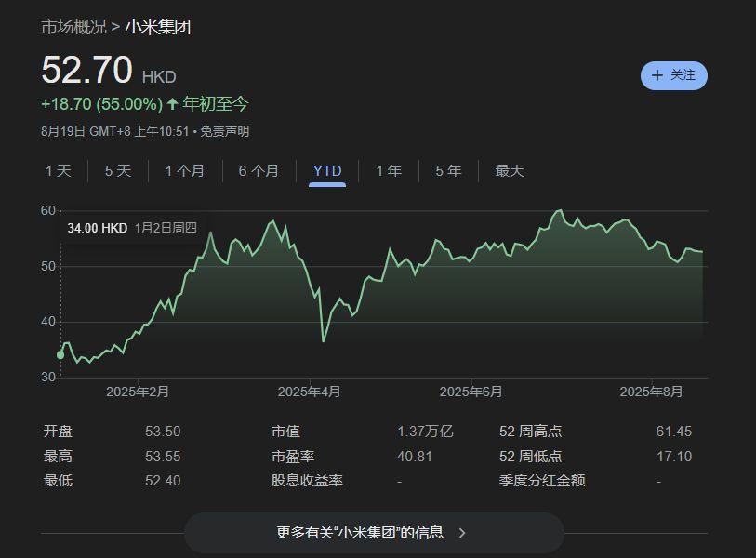
Task: Click the 免责声明 disclaimer link
Action: [225, 131]
